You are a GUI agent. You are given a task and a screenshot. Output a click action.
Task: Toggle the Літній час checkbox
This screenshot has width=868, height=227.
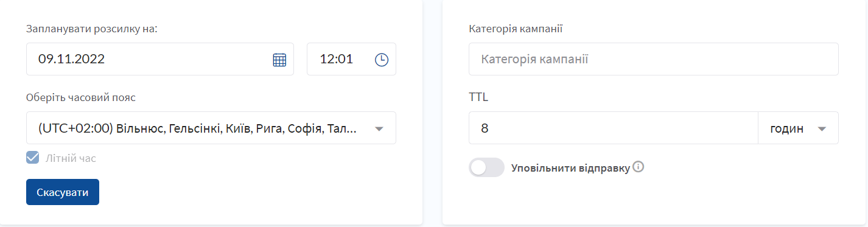pos(33,158)
